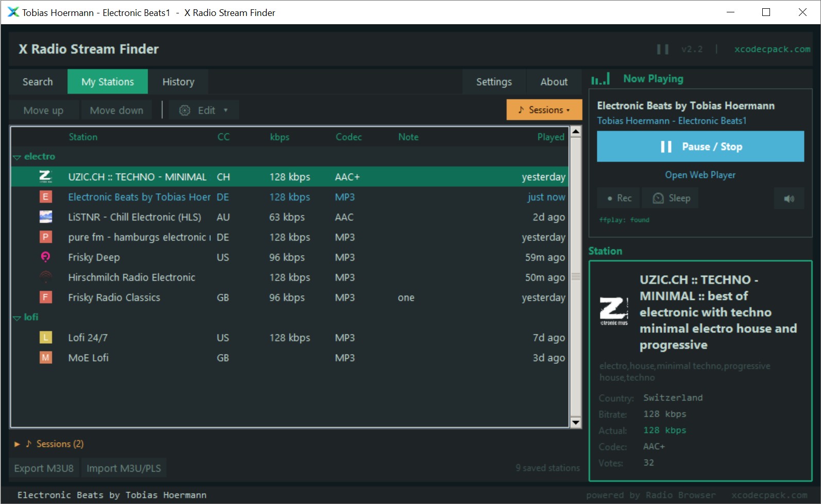Click the X app icon in title bar
This screenshot has height=504, width=821.
(x=13, y=12)
